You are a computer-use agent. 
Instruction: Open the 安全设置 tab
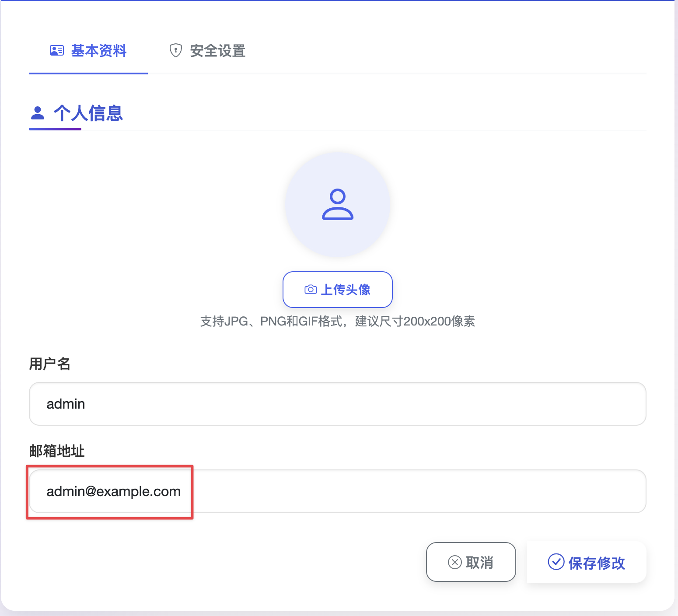coord(207,51)
